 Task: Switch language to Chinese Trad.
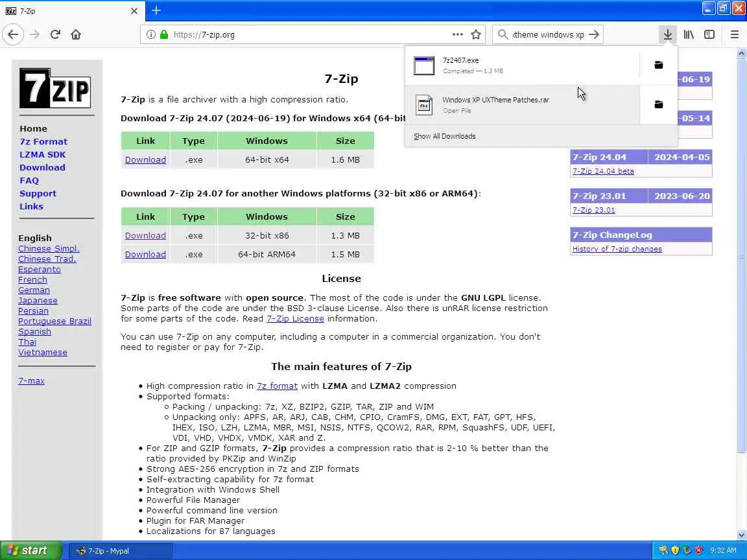47,259
